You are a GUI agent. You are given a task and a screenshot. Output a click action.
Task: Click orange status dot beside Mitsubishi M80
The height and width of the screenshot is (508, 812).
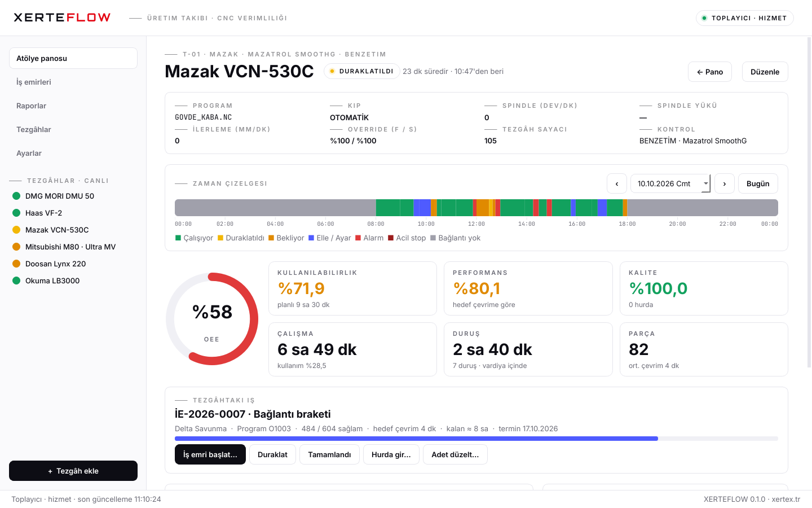coord(16,247)
